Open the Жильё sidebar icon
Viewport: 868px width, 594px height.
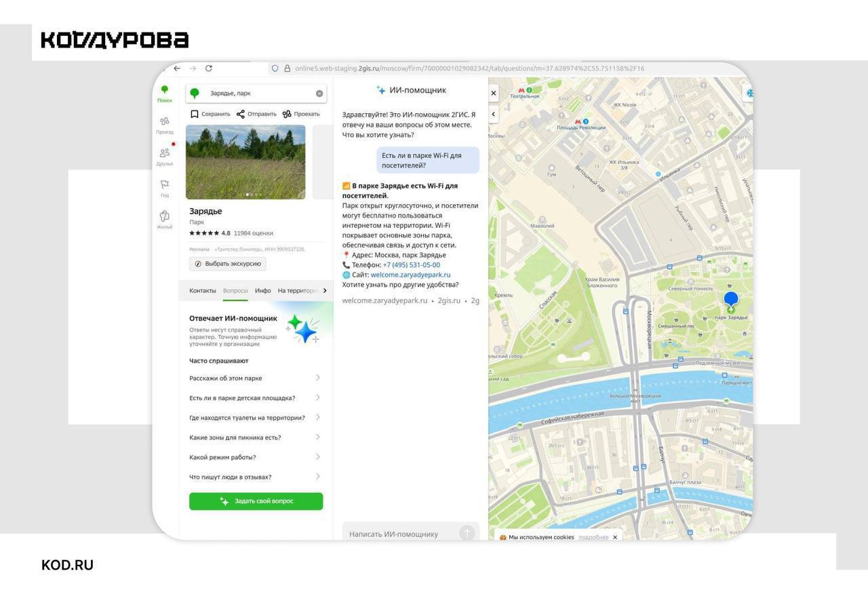click(x=165, y=219)
